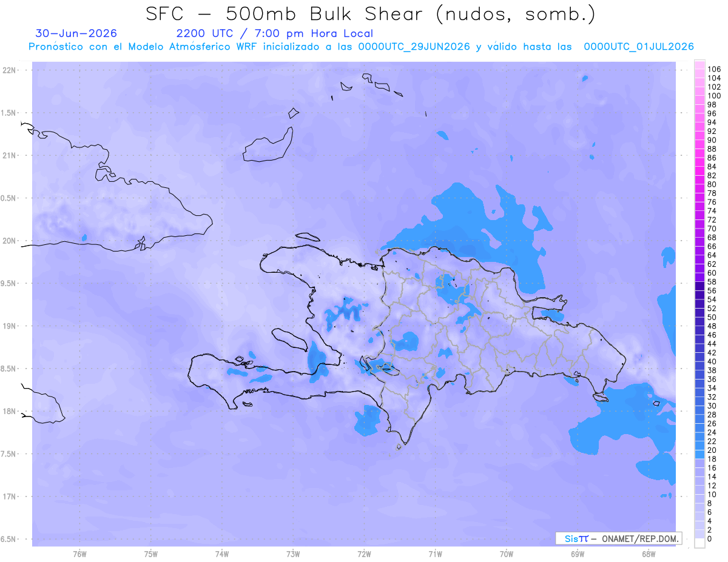
Task: Click the legend value '40'
Action: coord(712,361)
